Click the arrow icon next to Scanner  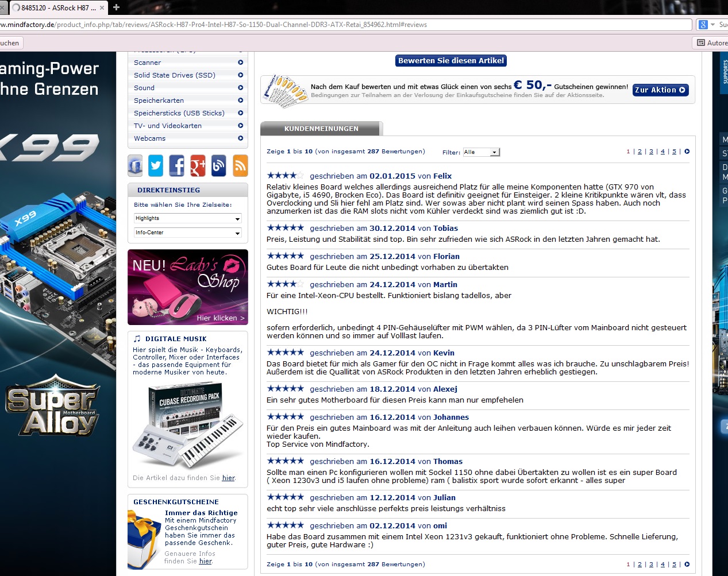240,63
